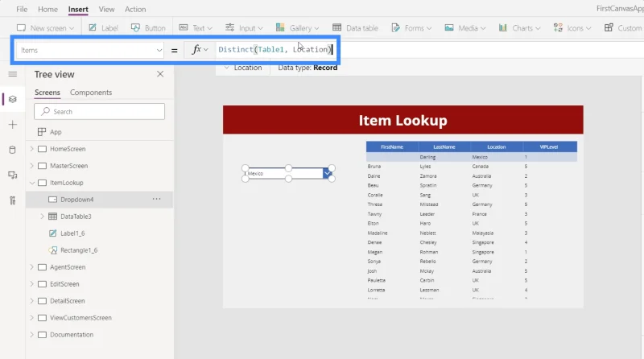Click the LastName column header
Viewport: 644px width, 359px height.
[x=444, y=146]
